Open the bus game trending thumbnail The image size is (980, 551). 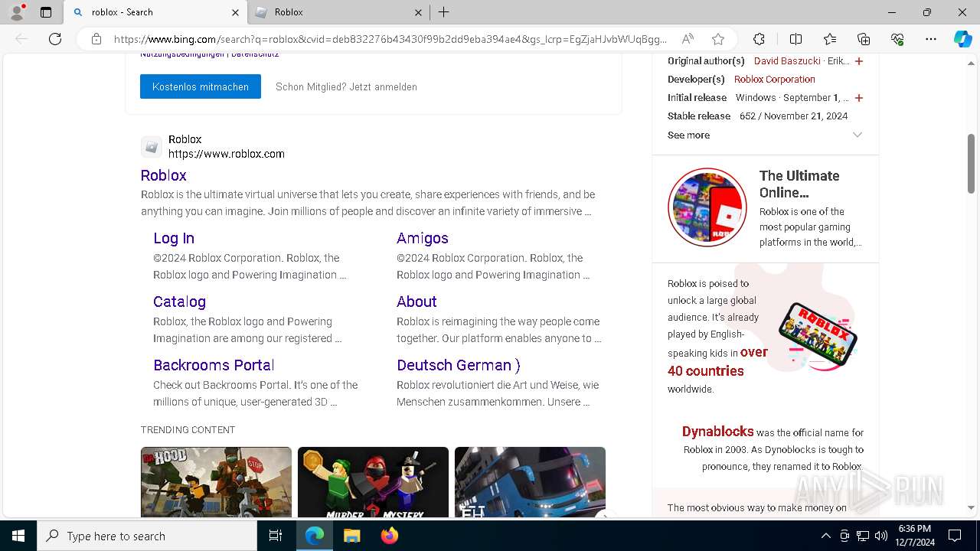point(530,482)
